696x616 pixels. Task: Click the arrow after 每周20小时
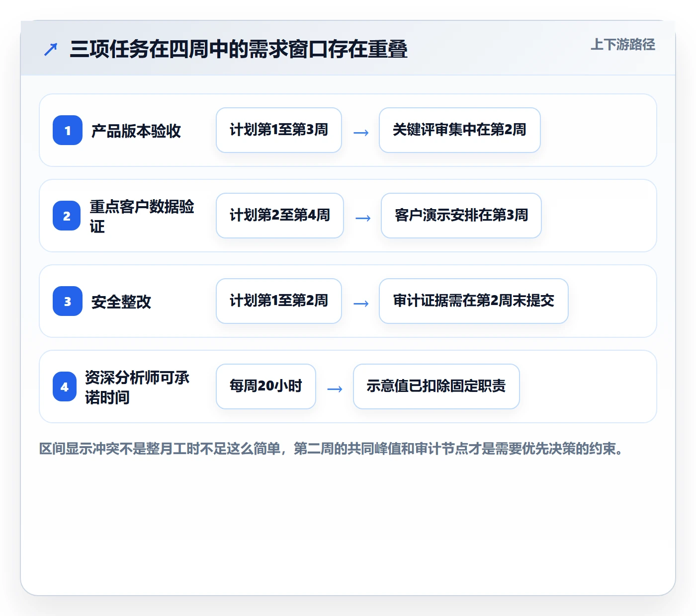335,389
